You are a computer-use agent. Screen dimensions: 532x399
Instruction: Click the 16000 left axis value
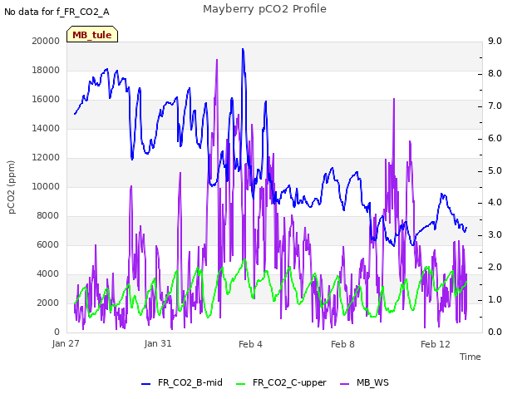pyautogui.click(x=46, y=100)
